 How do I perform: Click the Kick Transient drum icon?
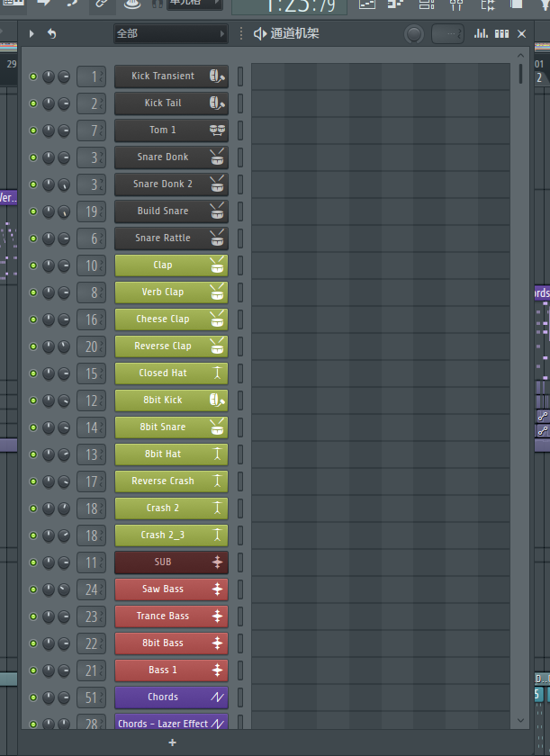[x=216, y=76]
